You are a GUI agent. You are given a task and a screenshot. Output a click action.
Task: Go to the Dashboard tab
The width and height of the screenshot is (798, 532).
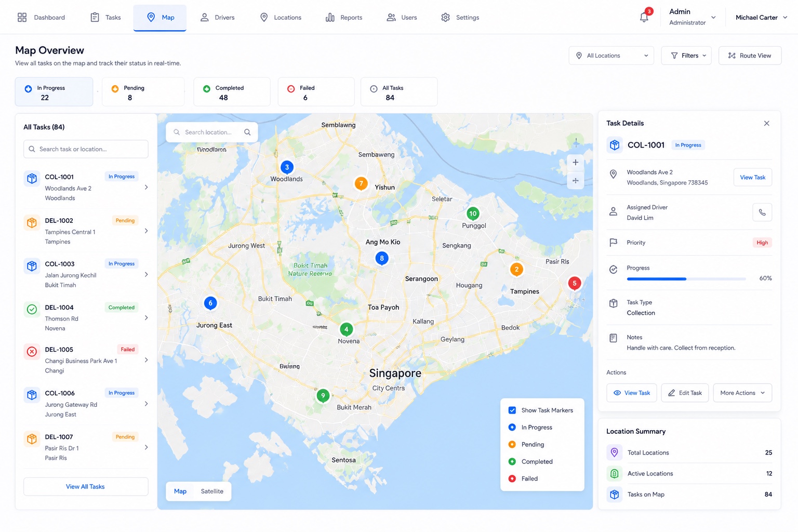click(41, 18)
